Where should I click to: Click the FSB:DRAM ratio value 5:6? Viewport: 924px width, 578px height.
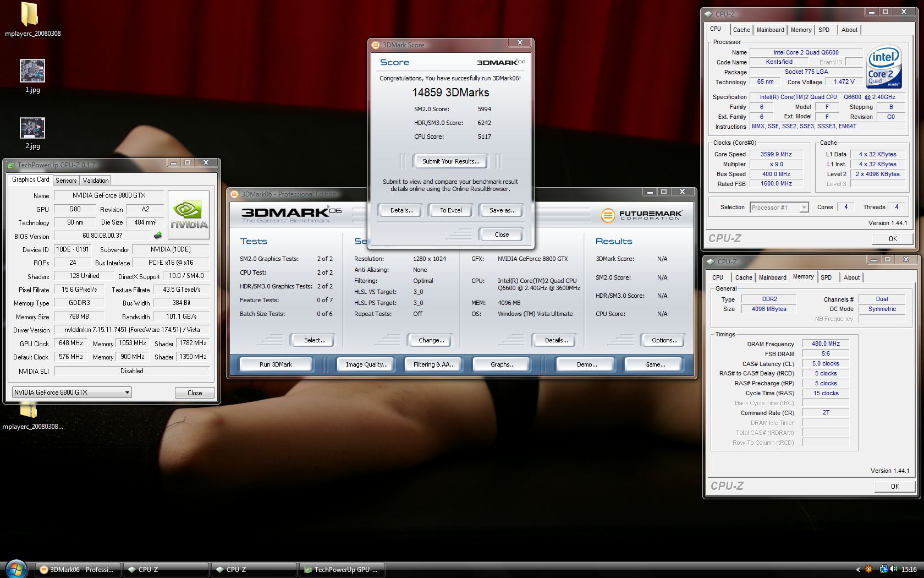point(826,353)
